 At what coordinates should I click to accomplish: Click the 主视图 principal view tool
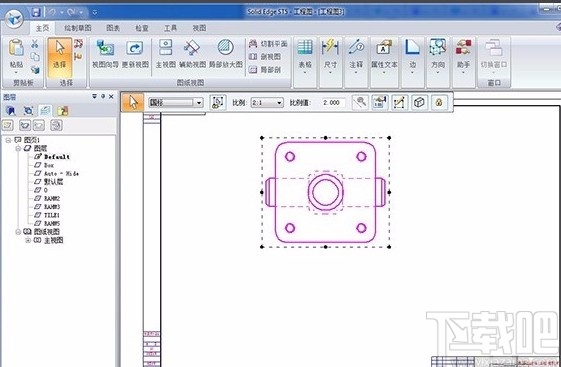pyautogui.click(x=166, y=54)
